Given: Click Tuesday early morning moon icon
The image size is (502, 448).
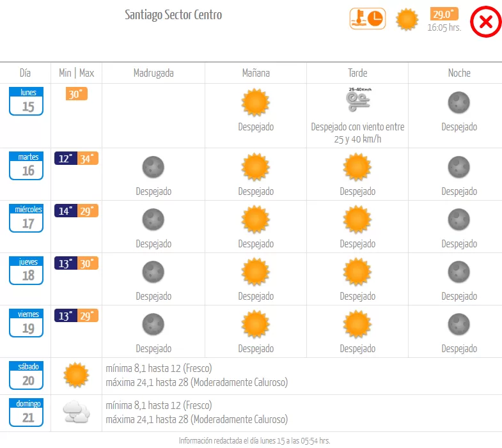Looking at the screenshot, I should pos(153,167).
